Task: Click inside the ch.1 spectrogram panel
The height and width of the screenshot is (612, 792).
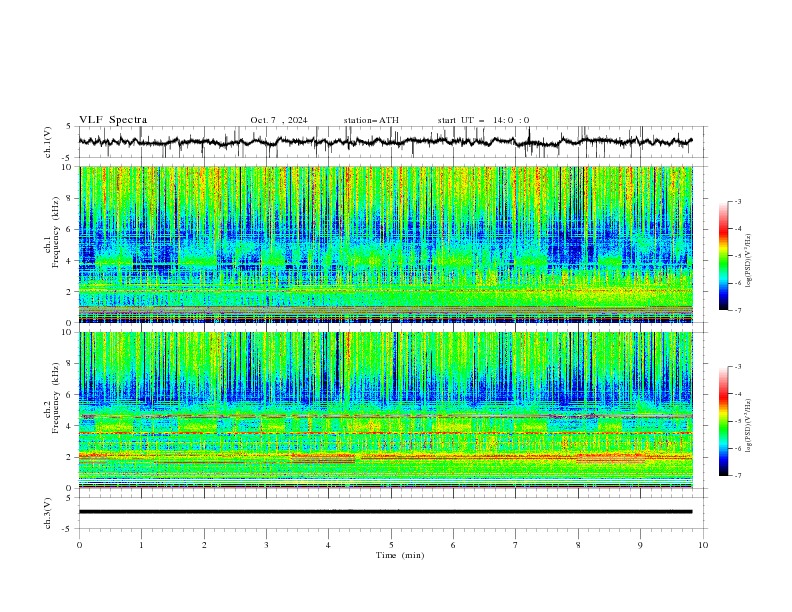Action: click(386, 244)
